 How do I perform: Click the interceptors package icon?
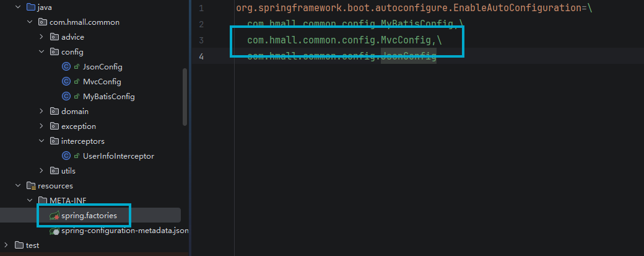(x=54, y=141)
